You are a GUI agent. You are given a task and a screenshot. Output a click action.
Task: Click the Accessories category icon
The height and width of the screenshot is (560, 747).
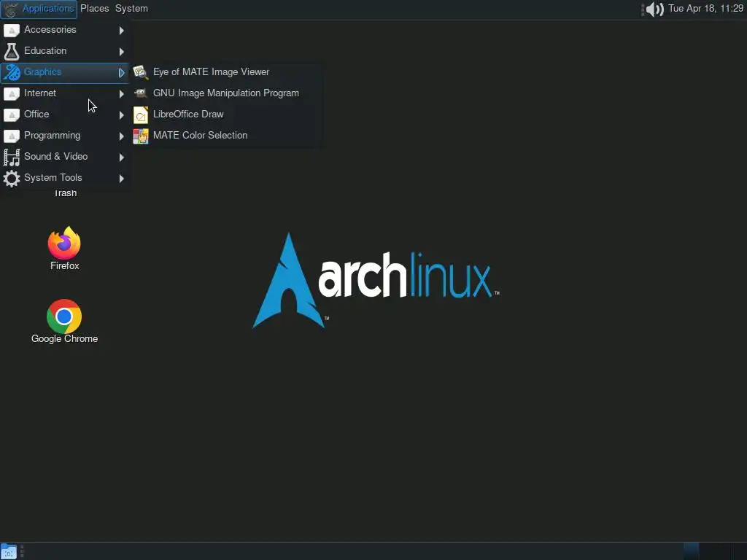[12, 30]
